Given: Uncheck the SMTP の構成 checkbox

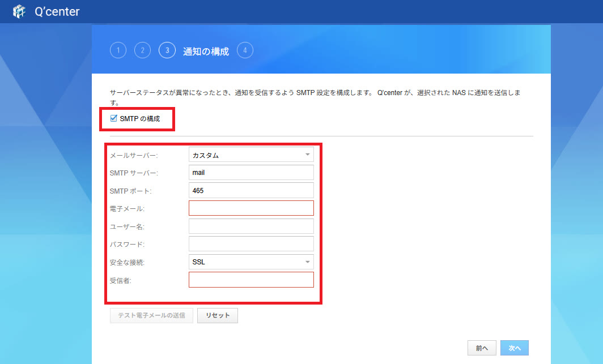Looking at the screenshot, I should point(114,119).
